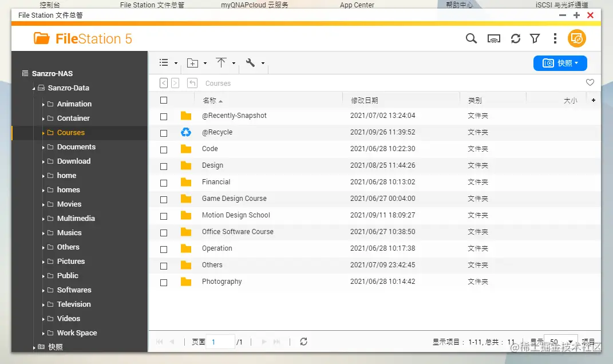Open the view mode dropdown arrow
The height and width of the screenshot is (364, 613).
click(176, 64)
